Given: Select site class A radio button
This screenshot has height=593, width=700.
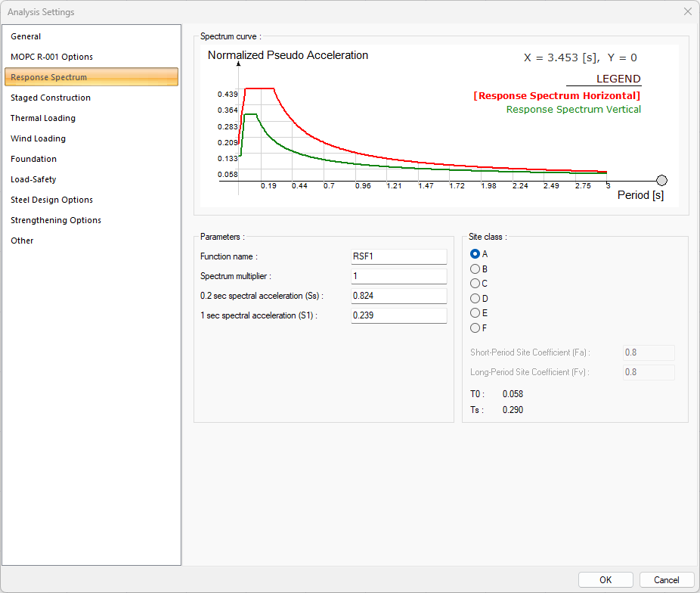Looking at the screenshot, I should pyautogui.click(x=475, y=254).
